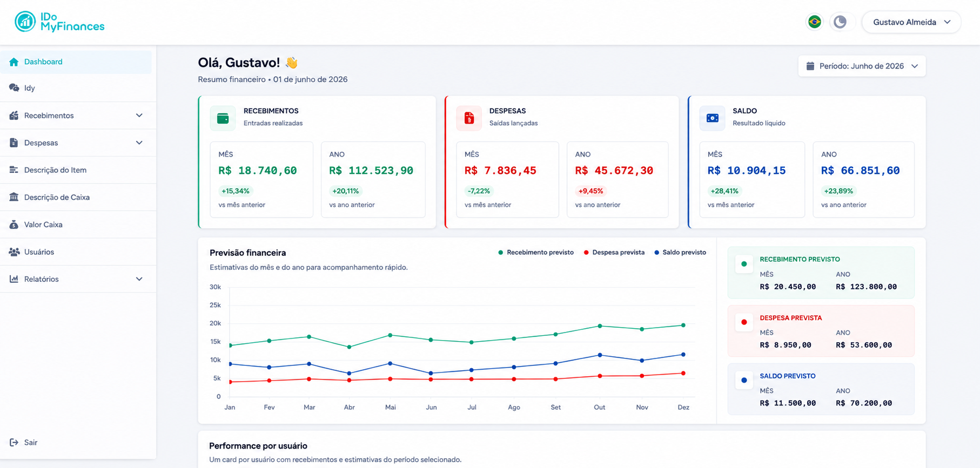Click the green wallet icon on Recebimentos card

pyautogui.click(x=223, y=118)
